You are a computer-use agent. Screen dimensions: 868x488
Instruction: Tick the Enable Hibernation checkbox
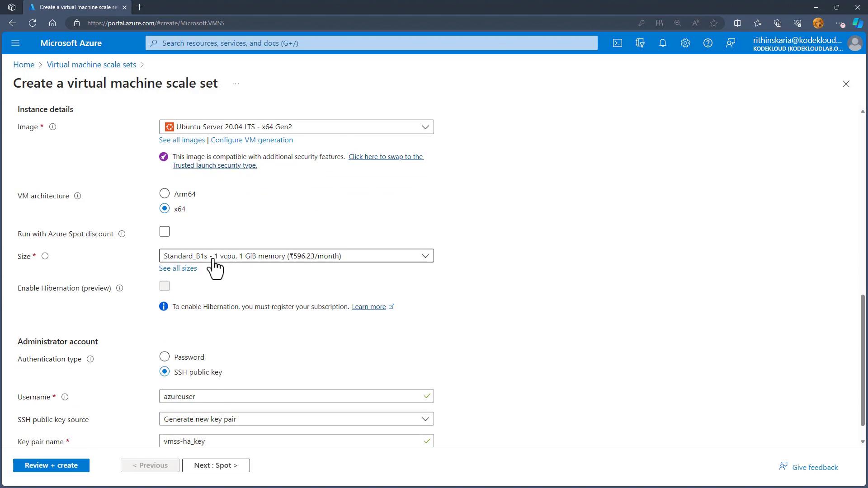[x=165, y=286]
